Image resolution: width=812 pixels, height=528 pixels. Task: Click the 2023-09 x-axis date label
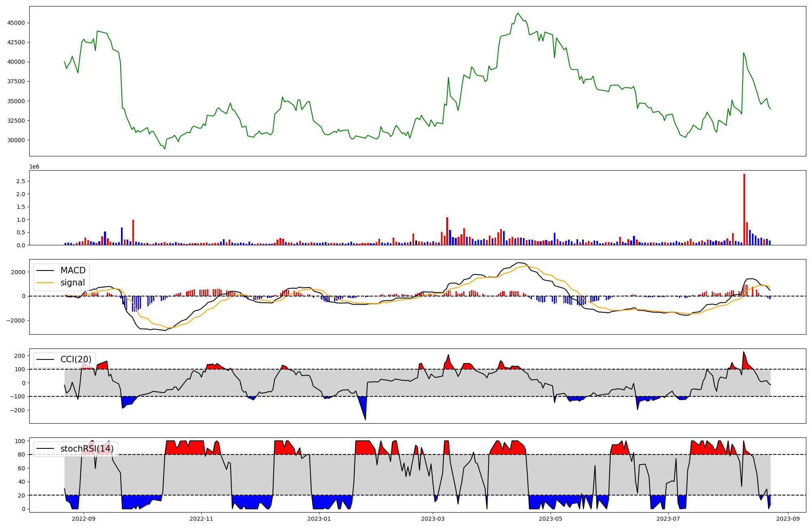[x=788, y=519]
